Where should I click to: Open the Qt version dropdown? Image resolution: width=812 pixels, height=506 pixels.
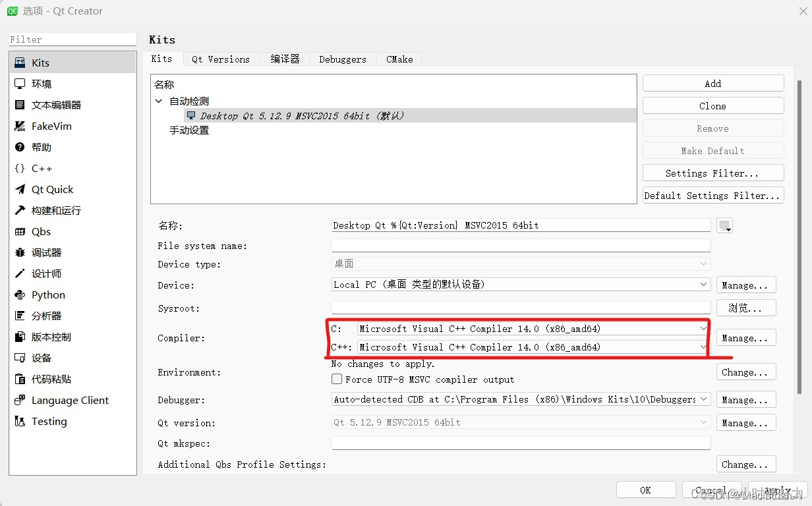tap(521, 422)
